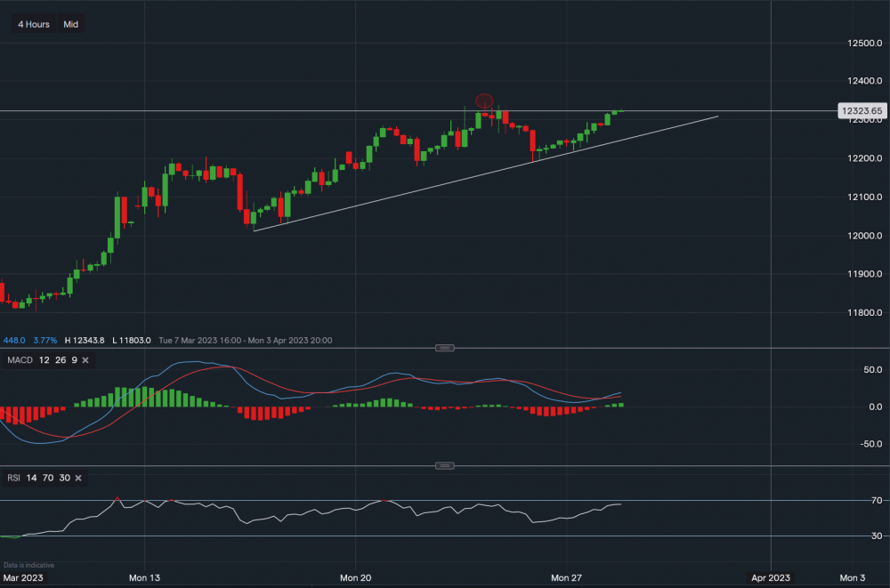
Task: Click the Mon 27 date axis label
Action: click(x=569, y=577)
